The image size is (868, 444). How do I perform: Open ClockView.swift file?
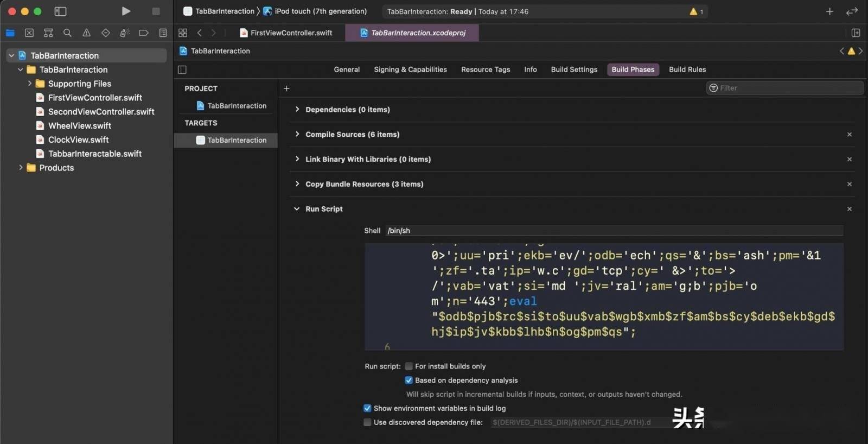[73, 140]
